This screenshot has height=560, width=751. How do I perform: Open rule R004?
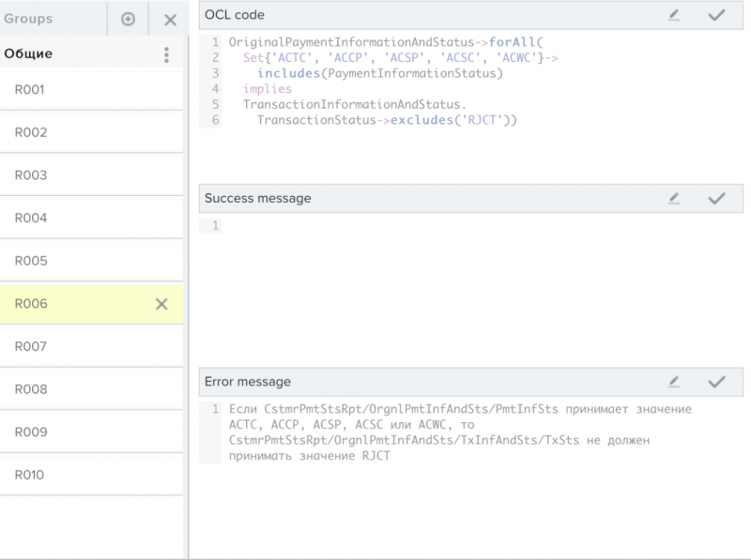click(91, 219)
